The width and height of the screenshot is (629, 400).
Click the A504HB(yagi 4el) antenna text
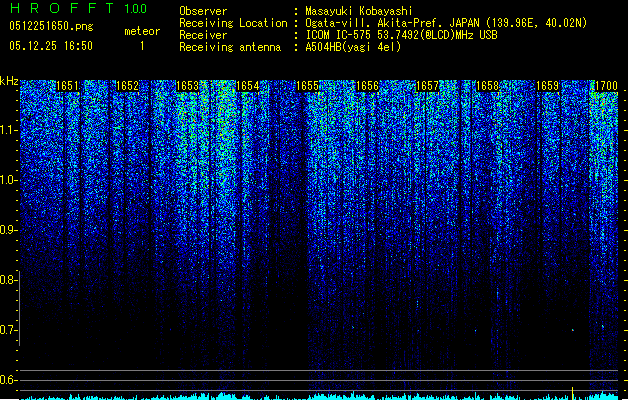coord(353,47)
